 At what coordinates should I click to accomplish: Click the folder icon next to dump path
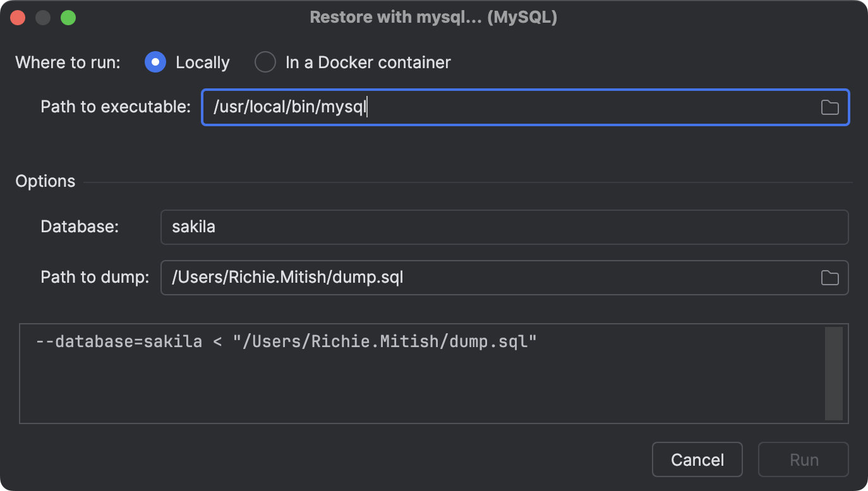[x=829, y=278]
